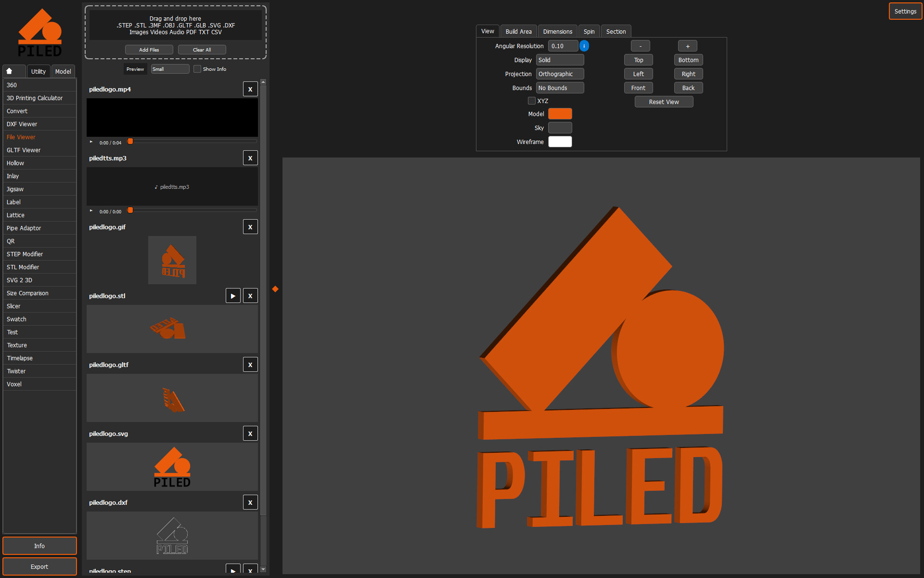Screen dimensions: 924x578
Task: Open the Spin tab
Action: pyautogui.click(x=589, y=31)
